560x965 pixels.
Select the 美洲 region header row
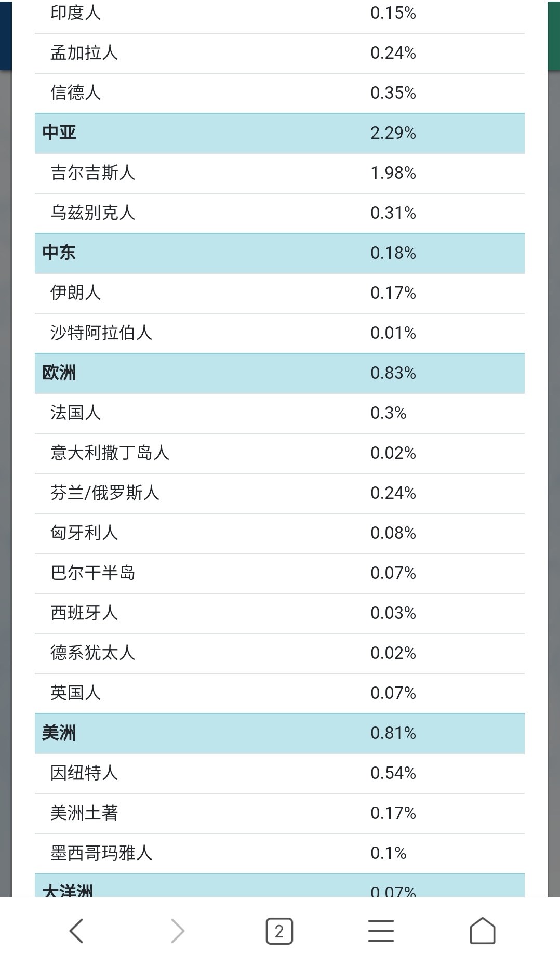[279, 733]
